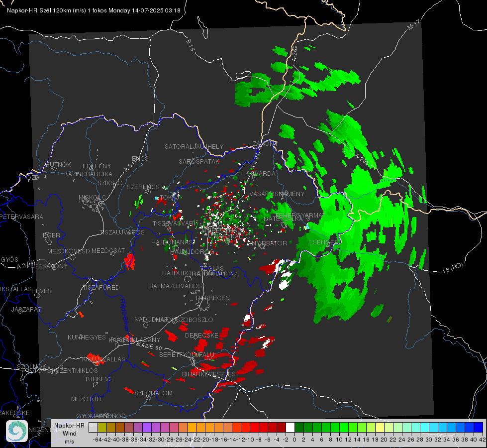Screen dimensions: 487x448
Task: Select the white swatch in the wind legend
Action: [x=290, y=427]
